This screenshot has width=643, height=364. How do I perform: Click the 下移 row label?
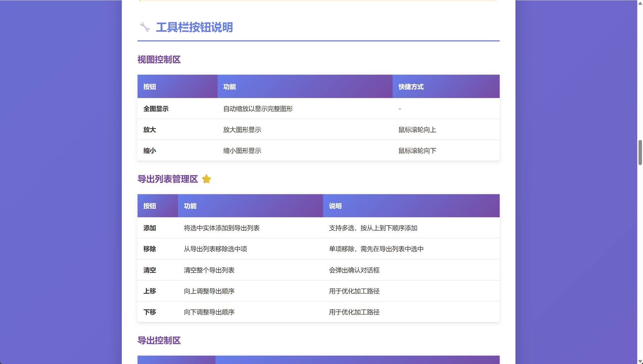149,312
